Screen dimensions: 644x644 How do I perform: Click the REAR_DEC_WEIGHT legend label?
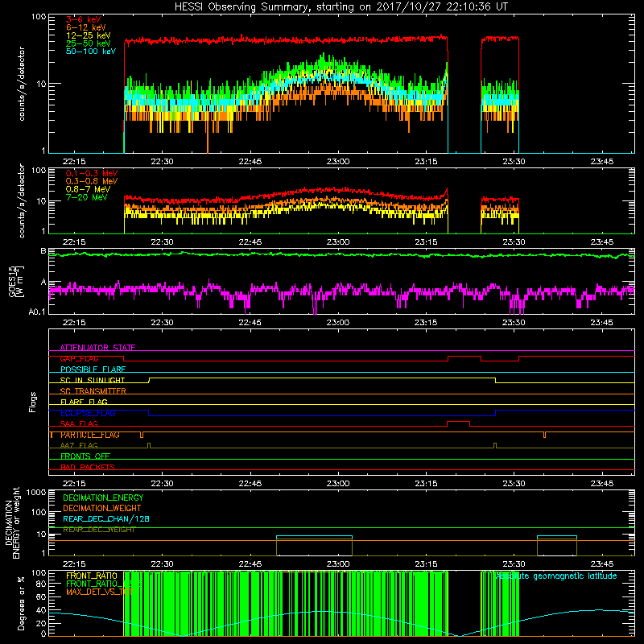click(99, 530)
